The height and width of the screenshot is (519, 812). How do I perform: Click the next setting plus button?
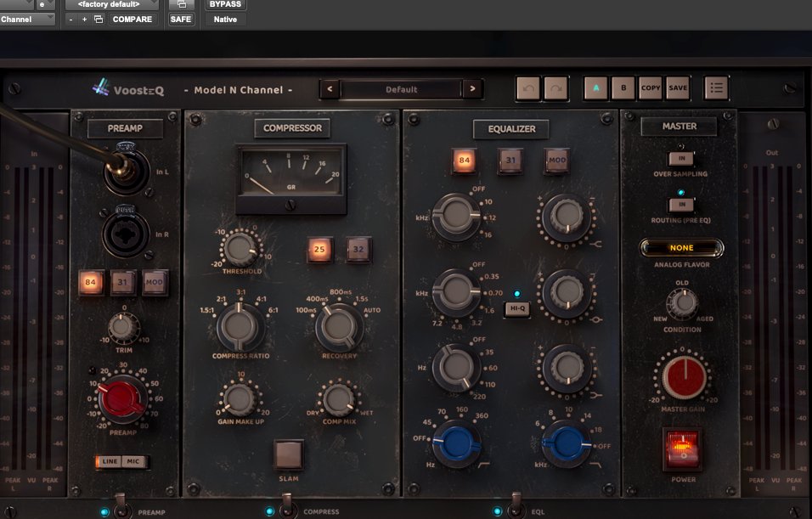click(84, 20)
